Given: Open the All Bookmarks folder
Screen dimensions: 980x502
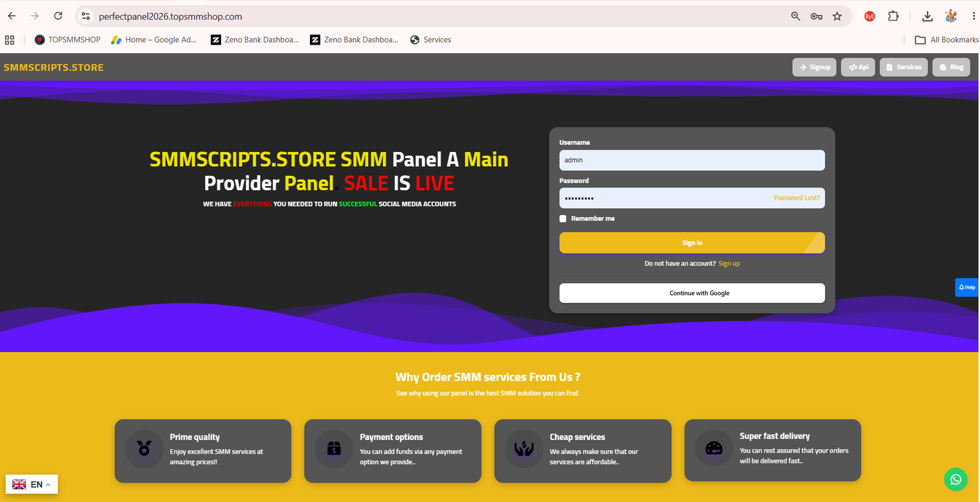Looking at the screenshot, I should (x=946, y=40).
